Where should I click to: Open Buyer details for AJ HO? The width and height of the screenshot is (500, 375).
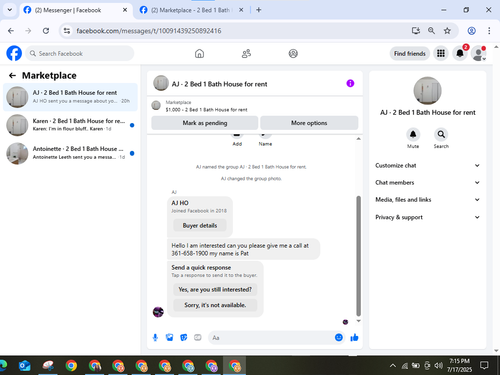(x=200, y=226)
